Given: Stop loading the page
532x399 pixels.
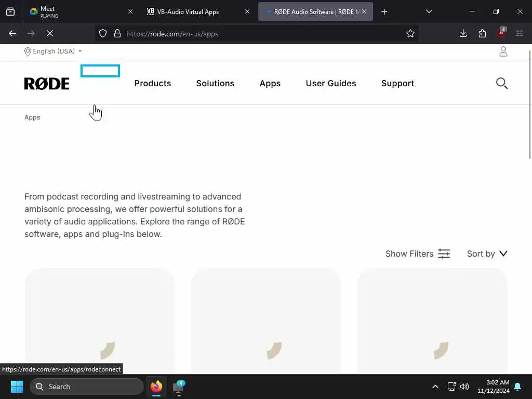Looking at the screenshot, I should (x=49, y=33).
